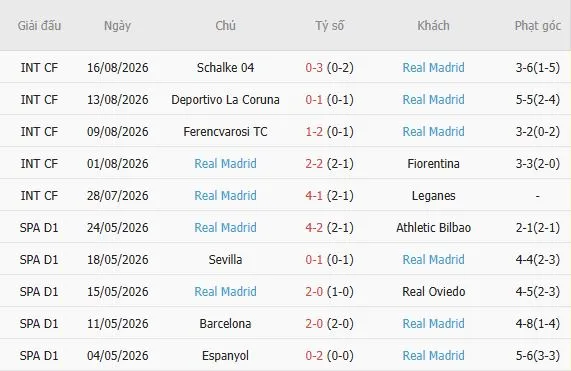Open the Barcelona 2-0 score
This screenshot has width=571, height=371.
pyautogui.click(x=314, y=324)
